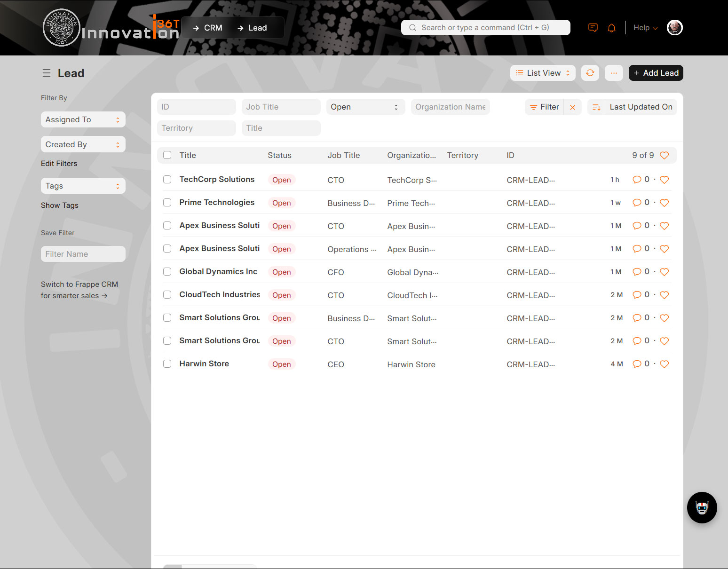Check the Harwin Store row checkbox

[167, 364]
